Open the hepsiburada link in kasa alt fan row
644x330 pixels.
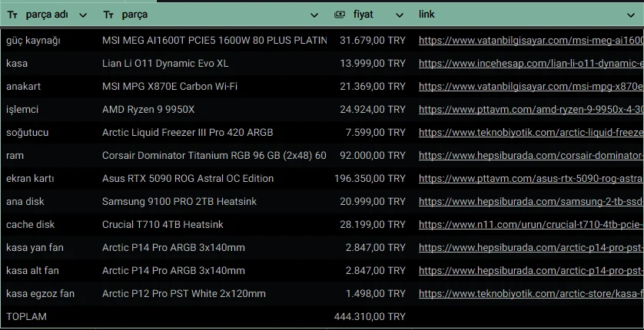[x=531, y=271]
